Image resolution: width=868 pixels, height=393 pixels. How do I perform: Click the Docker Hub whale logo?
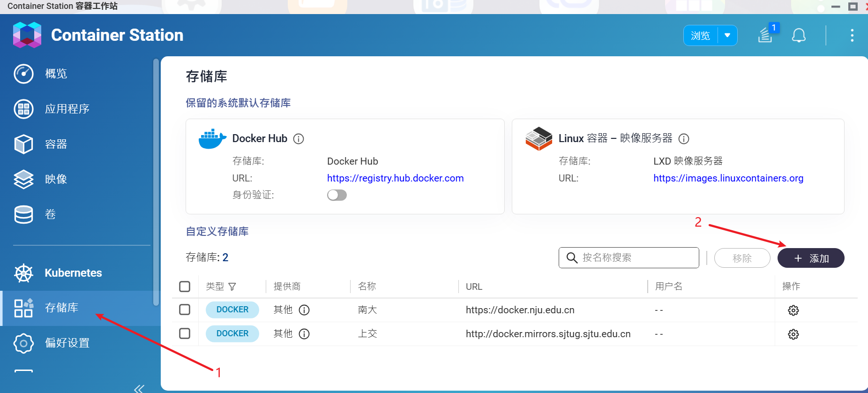point(212,139)
